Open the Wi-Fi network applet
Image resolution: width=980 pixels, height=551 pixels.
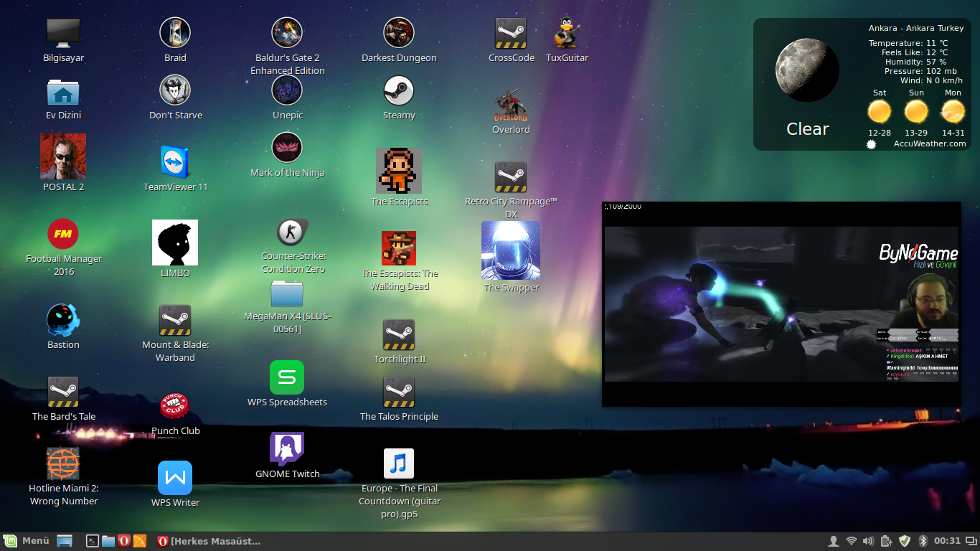coord(851,541)
